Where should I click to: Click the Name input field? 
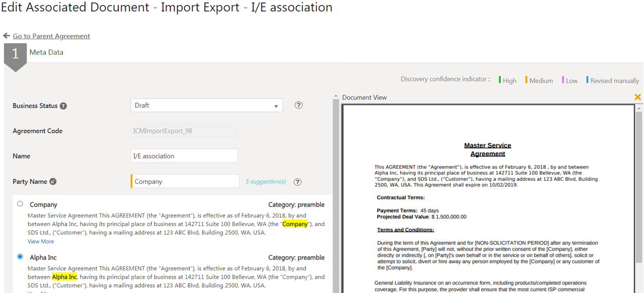pyautogui.click(x=184, y=156)
